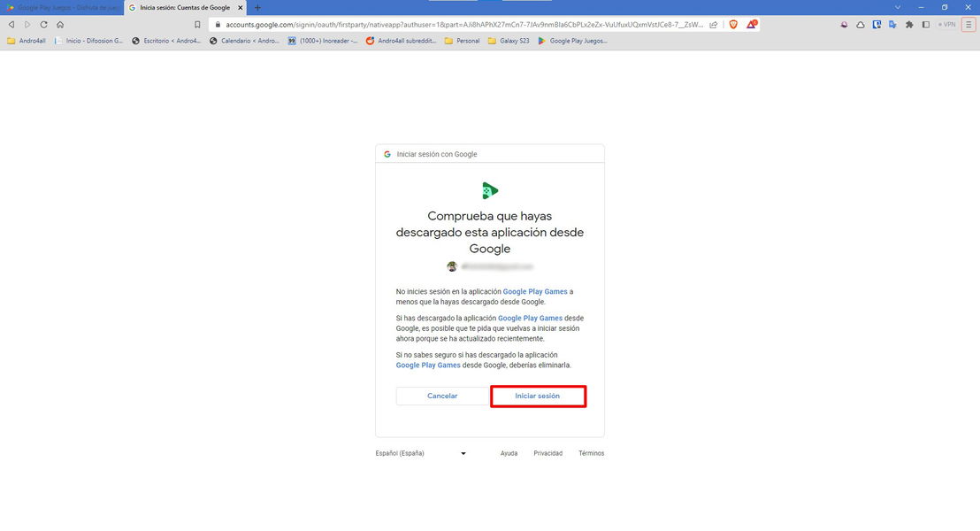This screenshot has height=531, width=980.
Task: Click Google Play Games link in 'Si no sabes seguro' paragraph
Action: [x=428, y=366]
